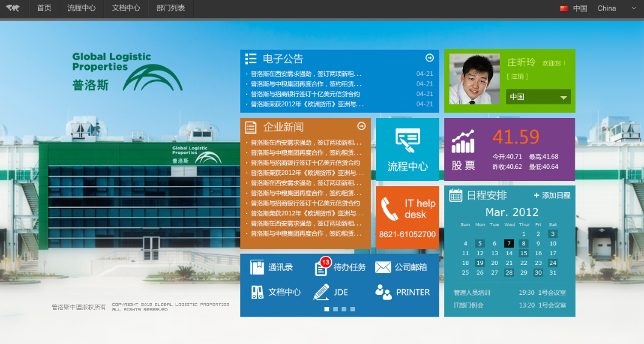Go to third shortcut page dot
The image size is (644, 344).
coord(344,309)
